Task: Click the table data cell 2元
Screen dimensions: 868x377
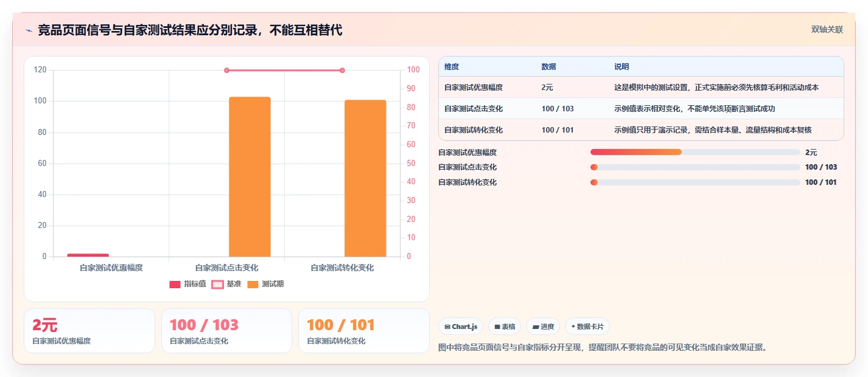Action: (x=547, y=88)
